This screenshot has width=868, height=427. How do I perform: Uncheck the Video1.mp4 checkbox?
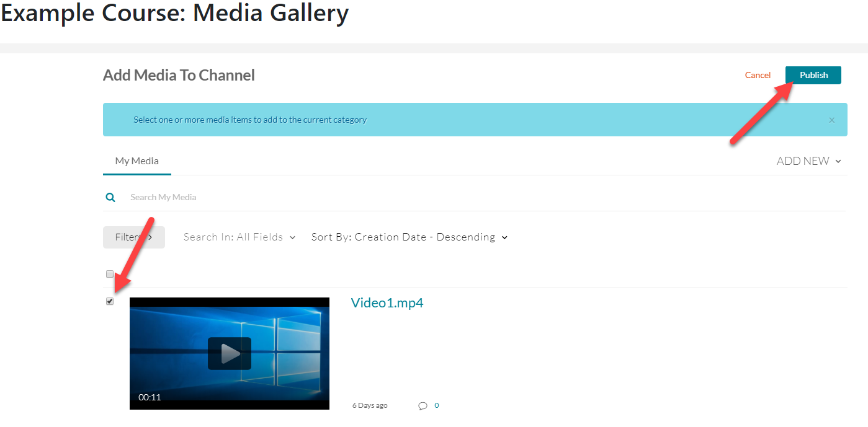[110, 301]
